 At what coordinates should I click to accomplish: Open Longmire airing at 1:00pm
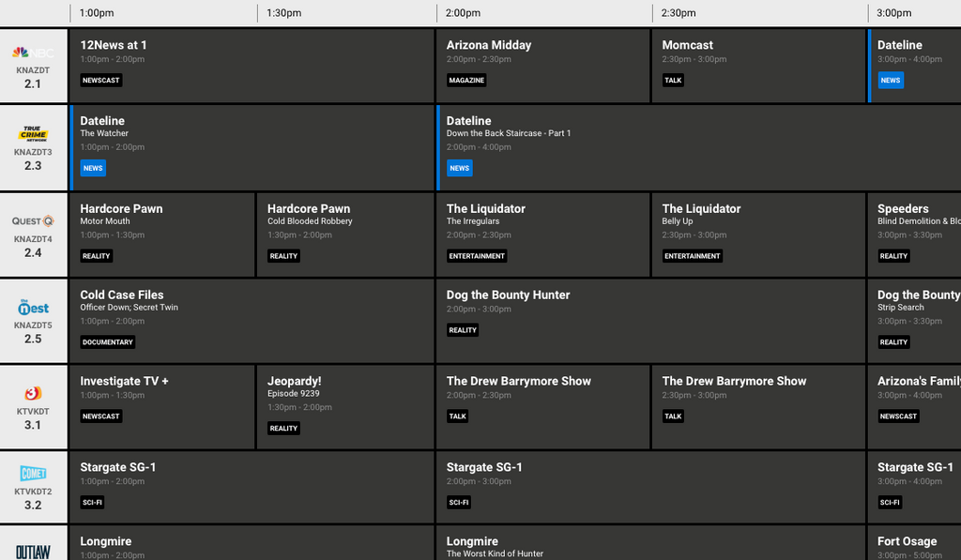252,543
